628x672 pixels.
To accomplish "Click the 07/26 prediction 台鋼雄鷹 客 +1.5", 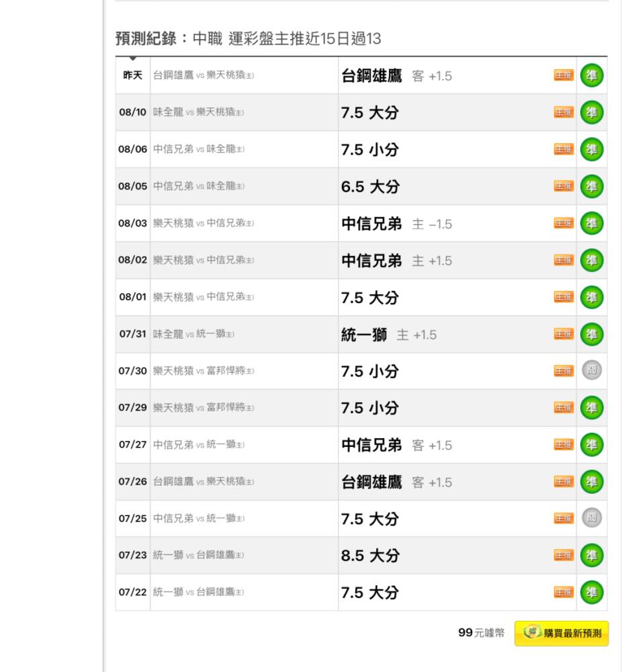I will (397, 482).
